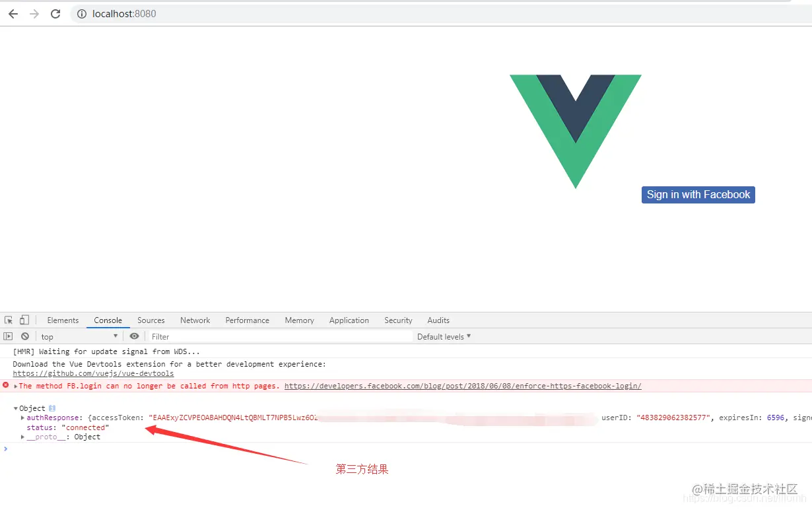Click the info badge next to Object
Screen dimensions: 812x510
point(52,408)
